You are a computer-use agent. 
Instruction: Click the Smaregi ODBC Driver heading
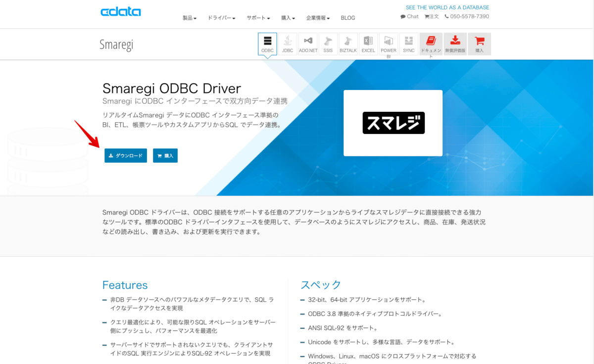coord(172,89)
